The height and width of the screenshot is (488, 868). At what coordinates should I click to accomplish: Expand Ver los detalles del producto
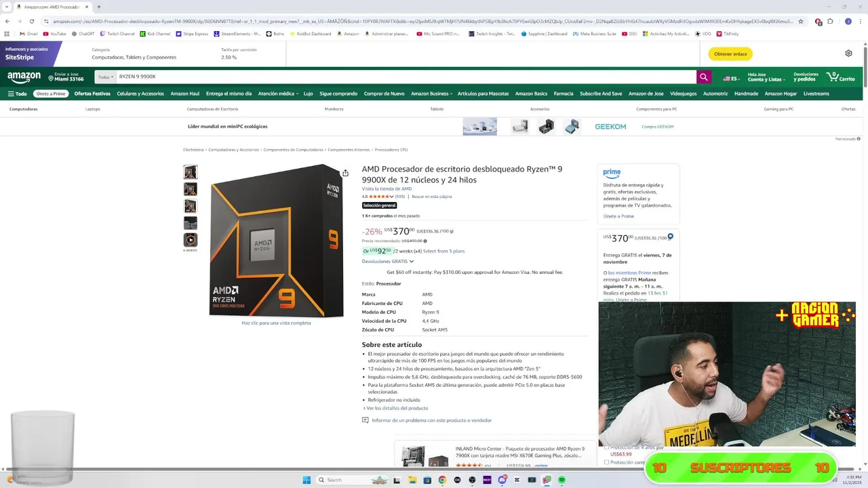point(396,408)
